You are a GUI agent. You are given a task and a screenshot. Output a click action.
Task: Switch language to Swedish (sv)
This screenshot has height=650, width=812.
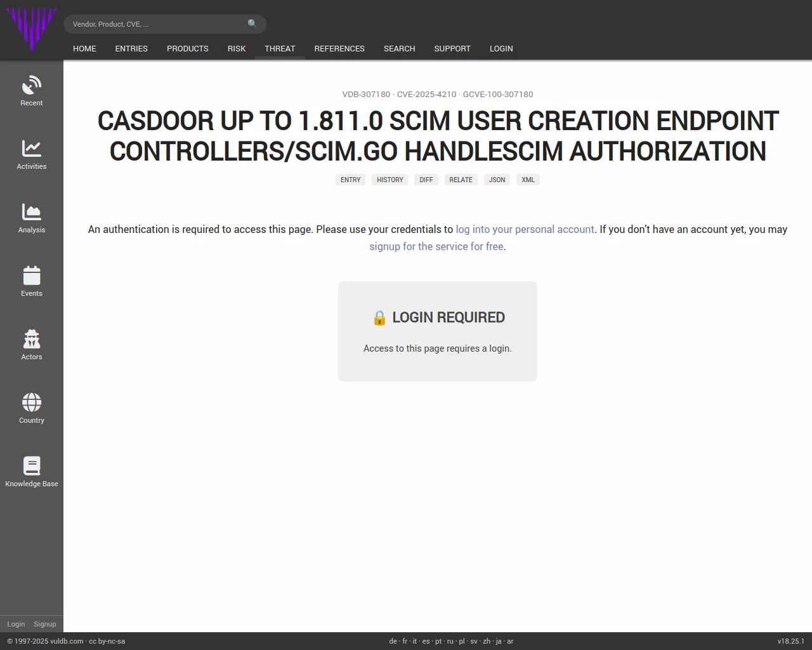point(474,641)
